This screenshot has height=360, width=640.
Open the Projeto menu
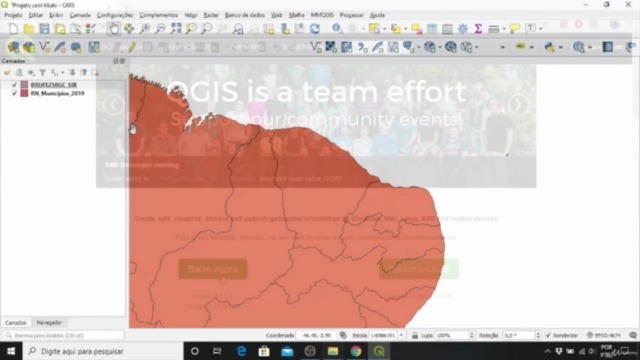[13, 15]
